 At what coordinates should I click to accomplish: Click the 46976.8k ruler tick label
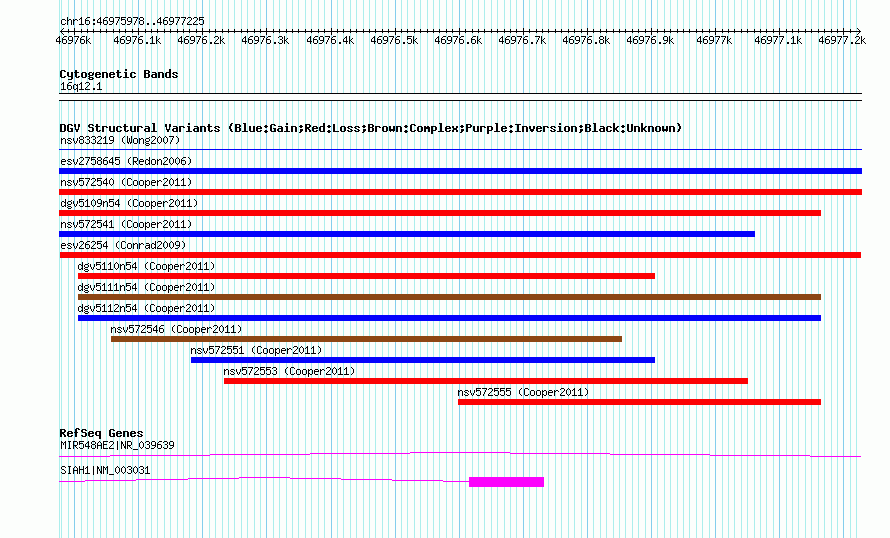click(586, 40)
